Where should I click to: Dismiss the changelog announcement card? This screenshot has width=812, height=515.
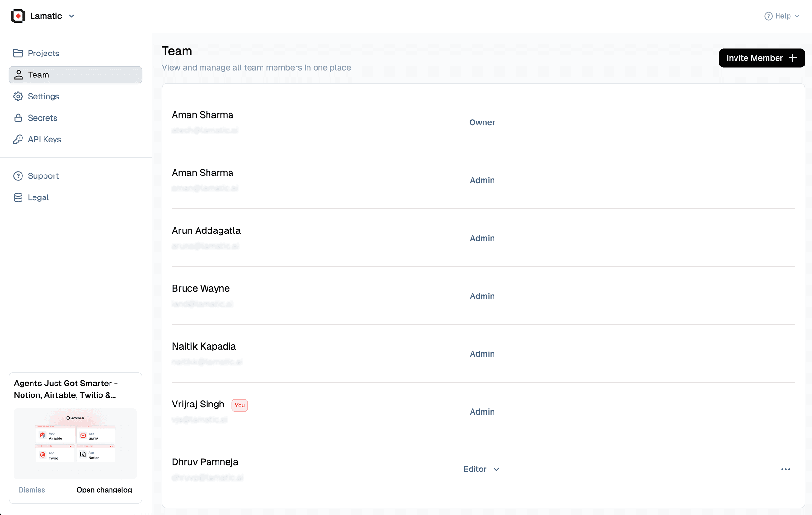tap(32, 490)
